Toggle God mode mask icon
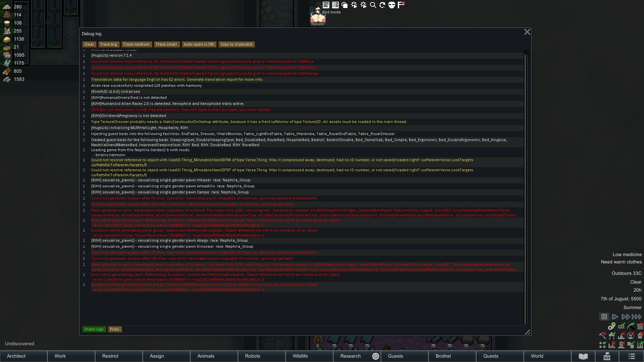 coord(391,5)
